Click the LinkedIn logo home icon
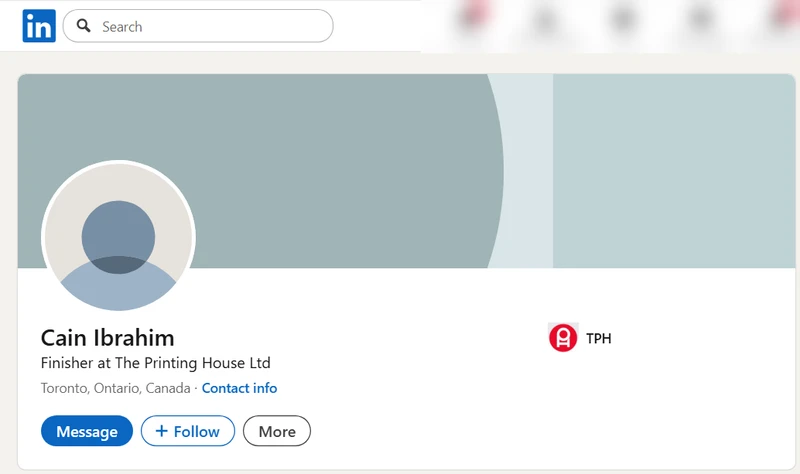 pos(39,26)
